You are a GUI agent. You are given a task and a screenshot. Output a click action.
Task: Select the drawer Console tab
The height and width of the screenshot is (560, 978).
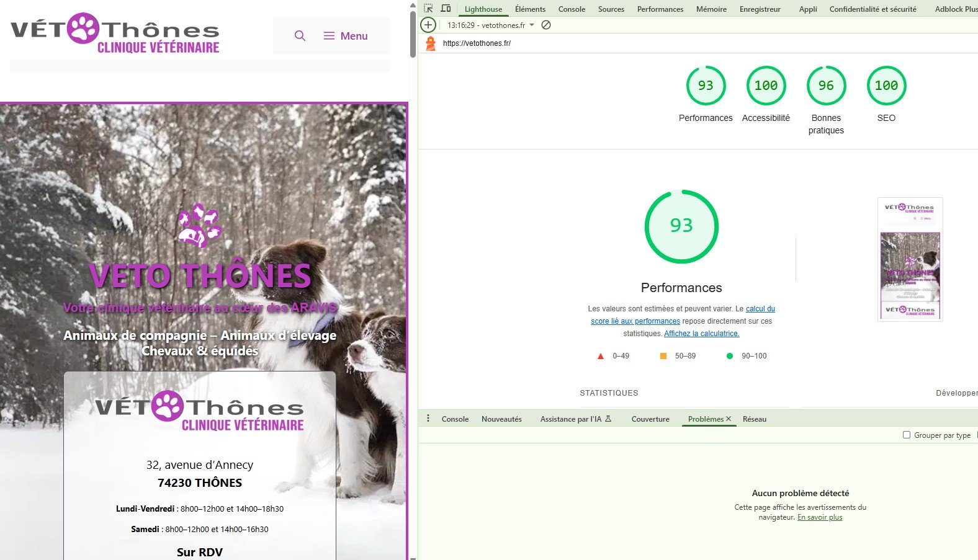point(455,419)
